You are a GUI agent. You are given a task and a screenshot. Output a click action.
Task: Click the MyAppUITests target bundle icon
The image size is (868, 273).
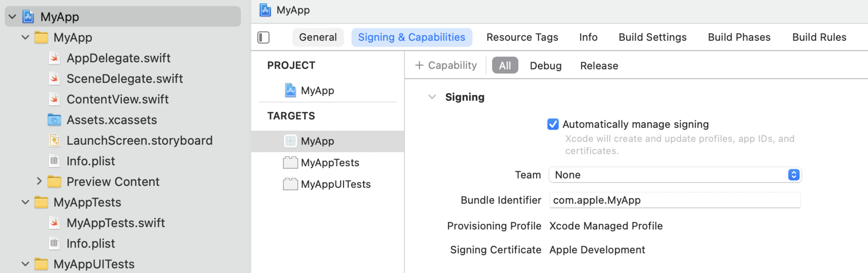click(290, 184)
